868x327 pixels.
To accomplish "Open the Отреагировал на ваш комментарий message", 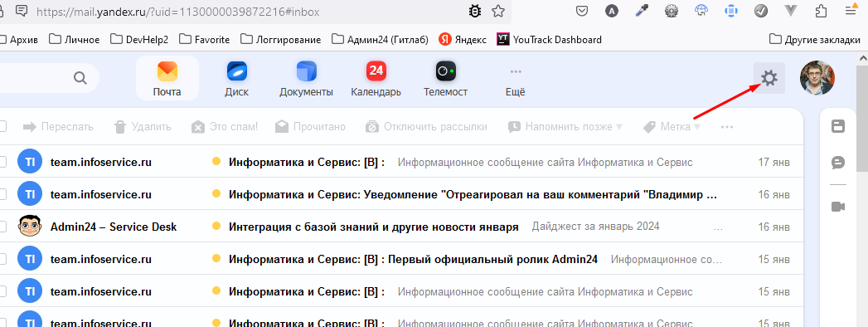I will [473, 194].
